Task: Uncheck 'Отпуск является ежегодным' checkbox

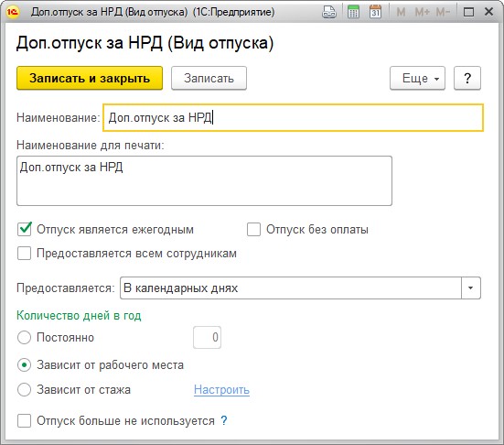Action: click(x=25, y=230)
